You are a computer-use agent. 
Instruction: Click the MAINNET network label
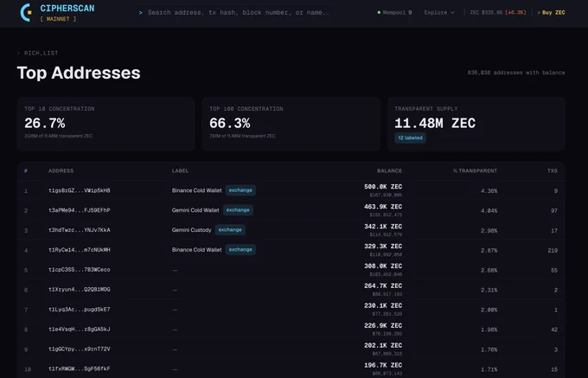pyautogui.click(x=58, y=19)
